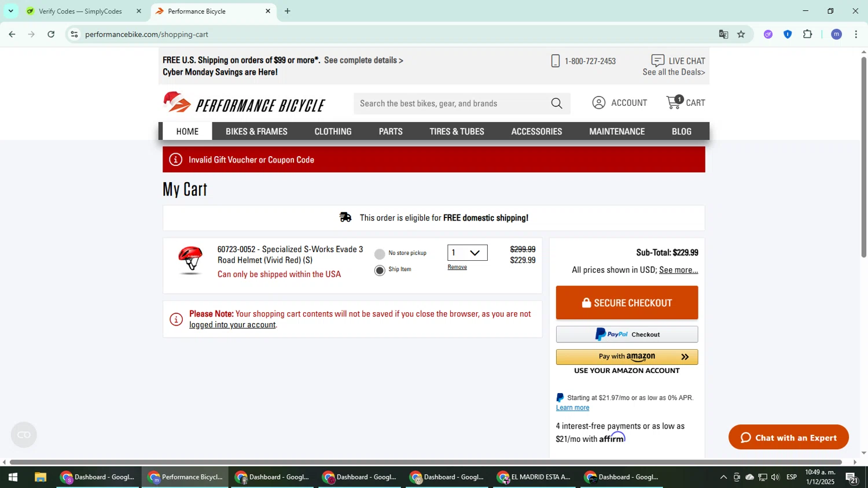Click the ESP language indicator
The width and height of the screenshot is (868, 488).
(x=791, y=477)
